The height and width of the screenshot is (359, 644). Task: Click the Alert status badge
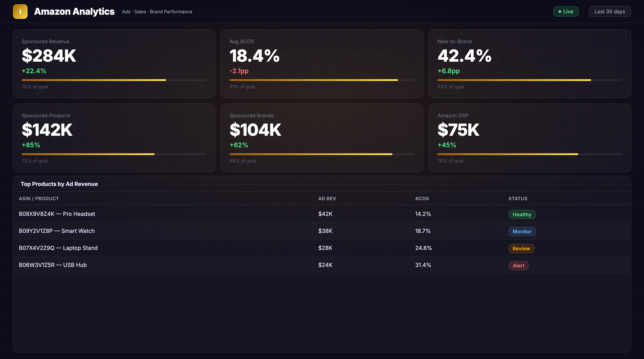(x=518, y=265)
